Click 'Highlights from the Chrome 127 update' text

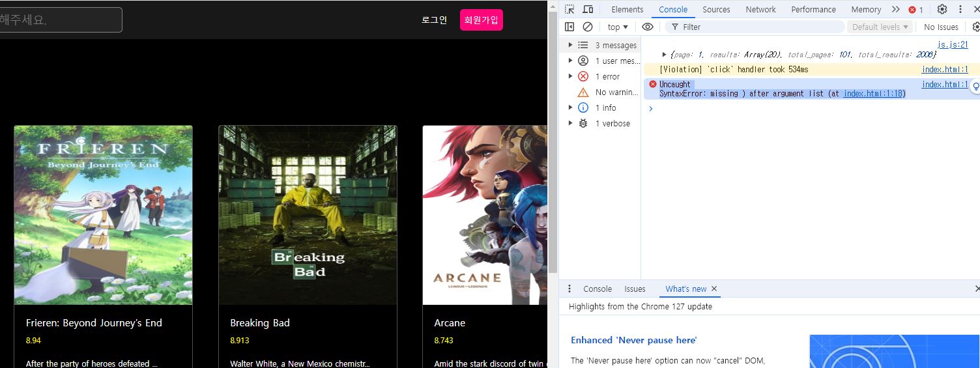[641, 306]
